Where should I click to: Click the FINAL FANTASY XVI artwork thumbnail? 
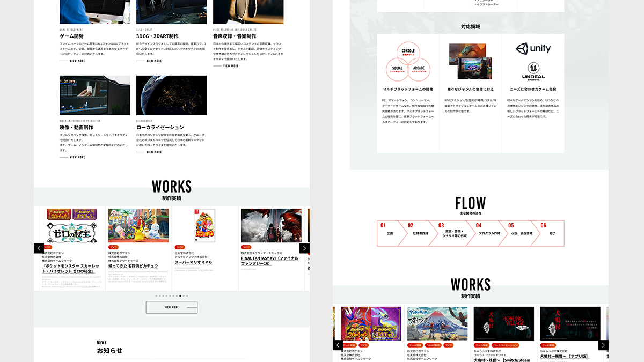[272, 226]
